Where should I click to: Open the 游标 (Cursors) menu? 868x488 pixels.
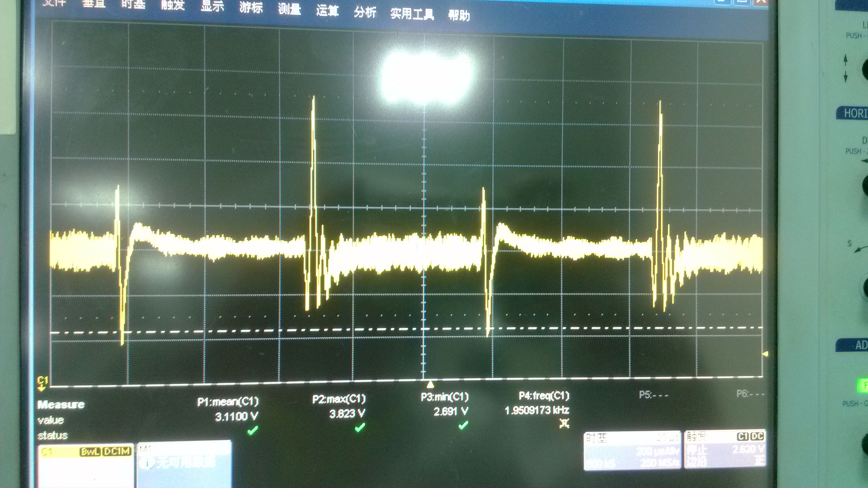tap(251, 7)
